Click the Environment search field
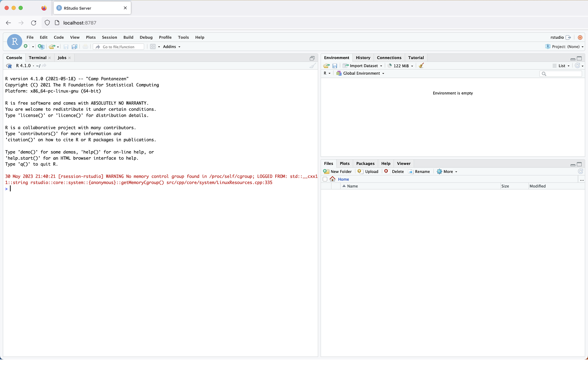Viewport: 588px width, 368px height. coord(561,74)
